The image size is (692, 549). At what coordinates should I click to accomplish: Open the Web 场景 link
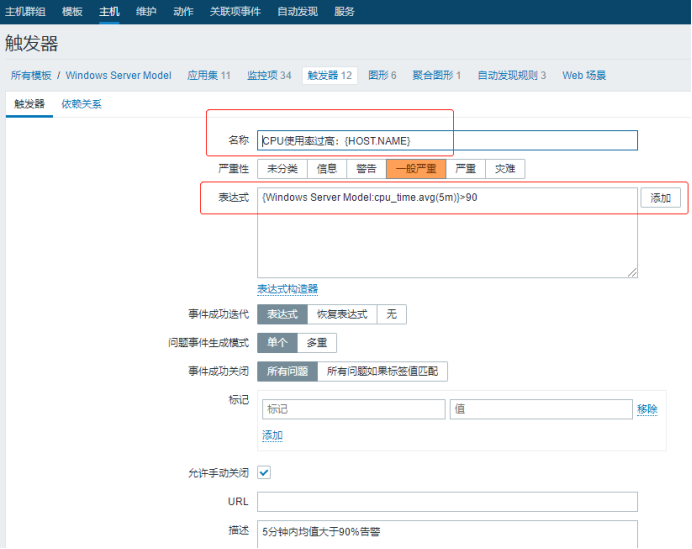coord(584,75)
